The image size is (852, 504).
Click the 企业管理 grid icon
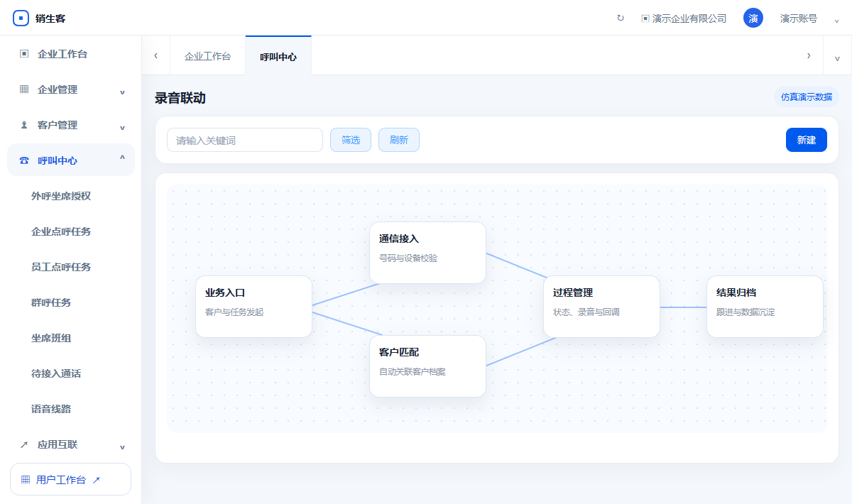[x=24, y=89]
